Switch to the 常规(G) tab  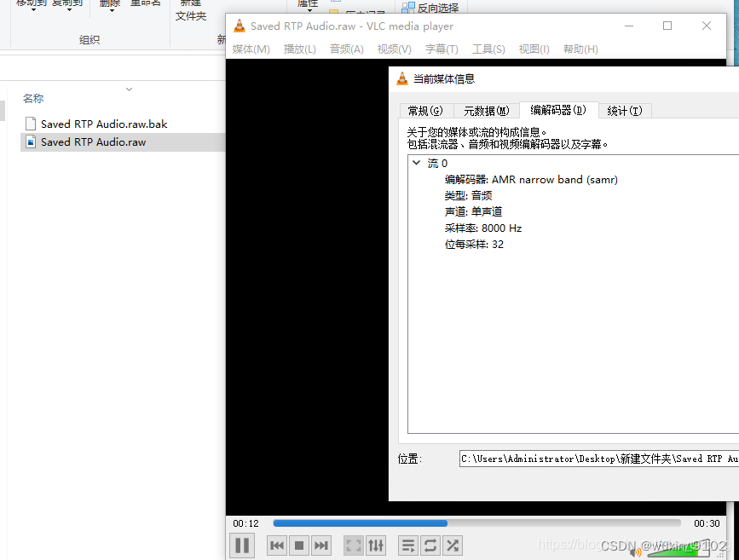tap(425, 111)
